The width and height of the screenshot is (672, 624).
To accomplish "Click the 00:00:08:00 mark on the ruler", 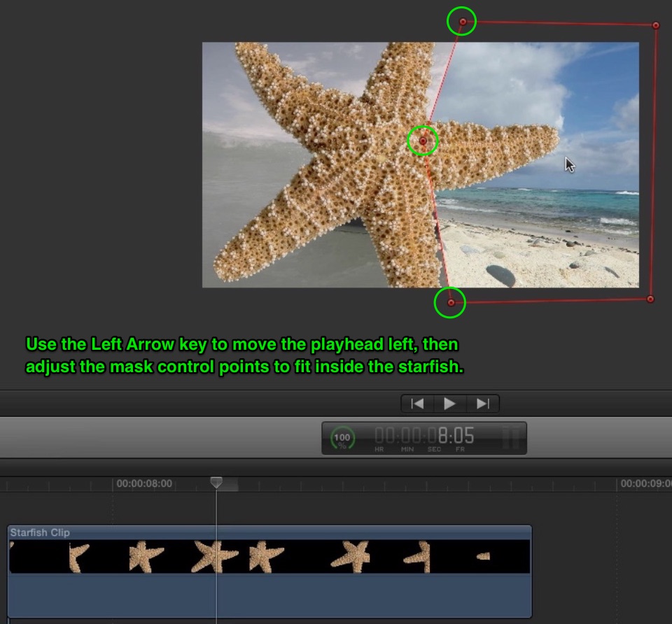I will pyautogui.click(x=144, y=483).
